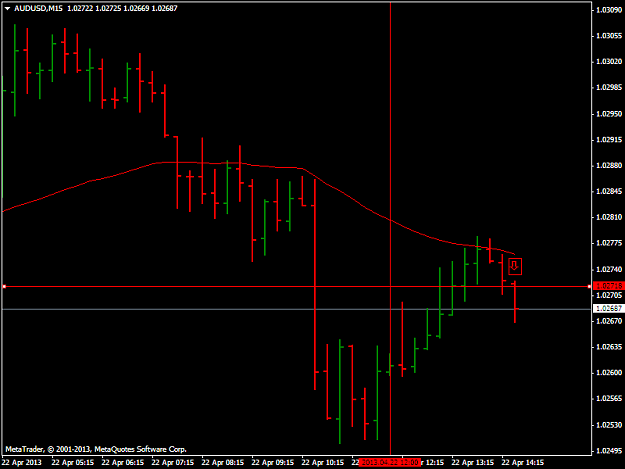Select the red down-arrow sell signal marker
The width and height of the screenshot is (625, 469).
pos(515,266)
